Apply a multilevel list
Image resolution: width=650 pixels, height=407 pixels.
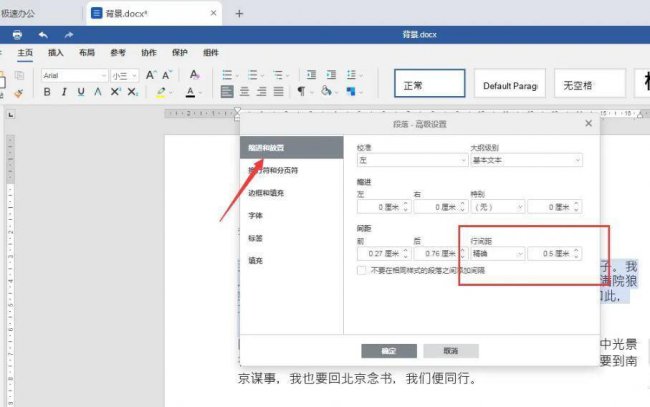278,75
